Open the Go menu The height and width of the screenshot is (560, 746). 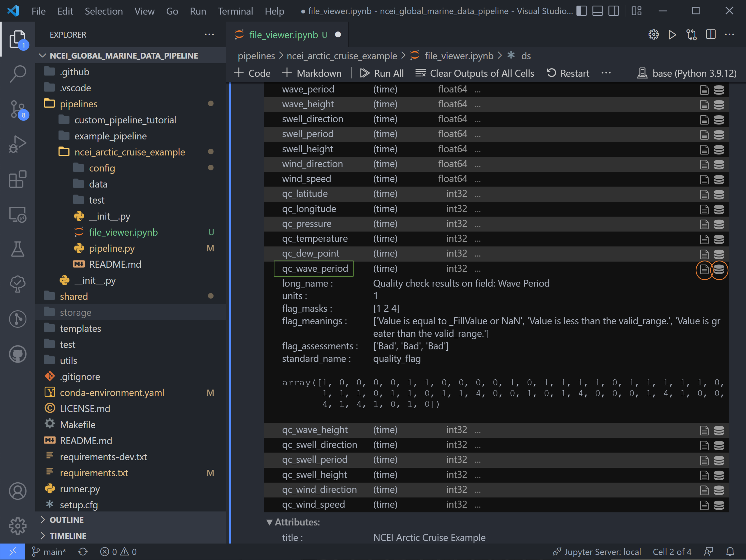click(172, 11)
